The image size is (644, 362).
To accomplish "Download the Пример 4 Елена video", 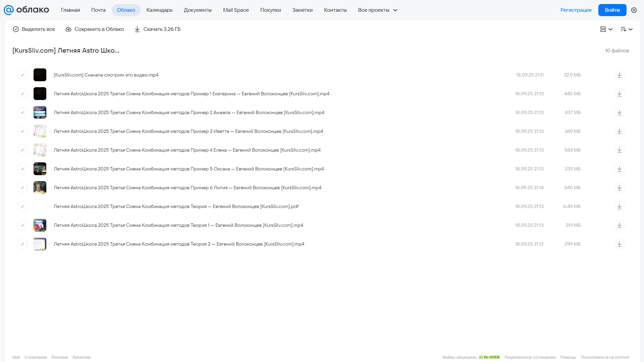I will click(619, 150).
